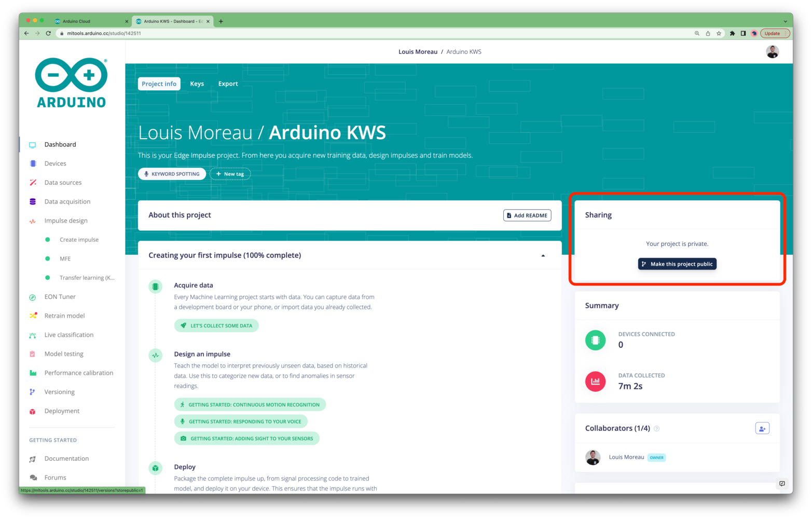Viewport: 812px width, 519px height.
Task: Click the Deployment box icon
Action: click(33, 411)
